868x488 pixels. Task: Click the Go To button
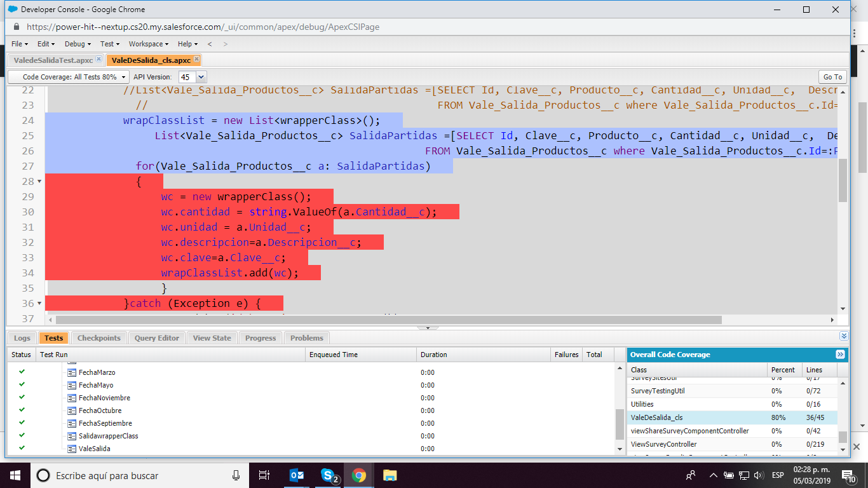click(x=832, y=77)
